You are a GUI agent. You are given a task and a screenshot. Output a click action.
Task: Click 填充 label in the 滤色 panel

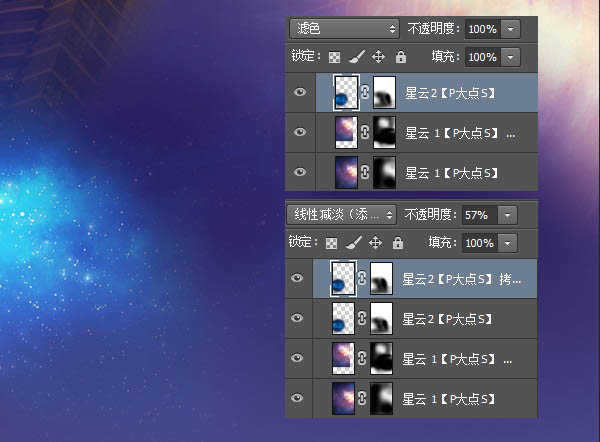click(x=443, y=57)
